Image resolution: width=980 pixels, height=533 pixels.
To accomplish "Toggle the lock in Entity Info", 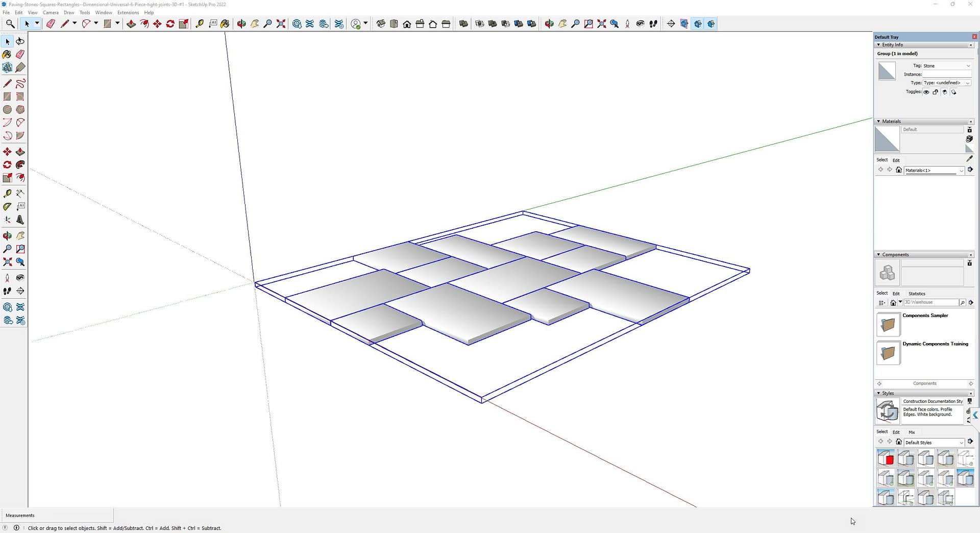I will [x=935, y=92].
